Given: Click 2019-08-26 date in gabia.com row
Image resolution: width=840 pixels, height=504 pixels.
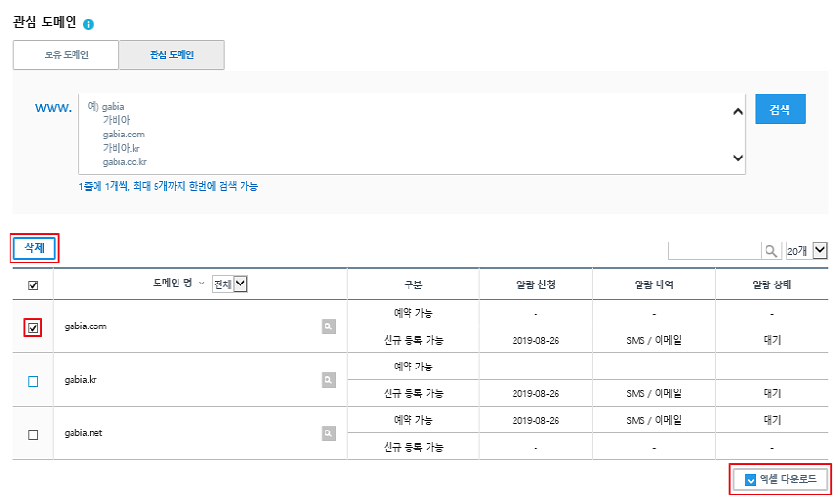Looking at the screenshot, I should coord(535,340).
